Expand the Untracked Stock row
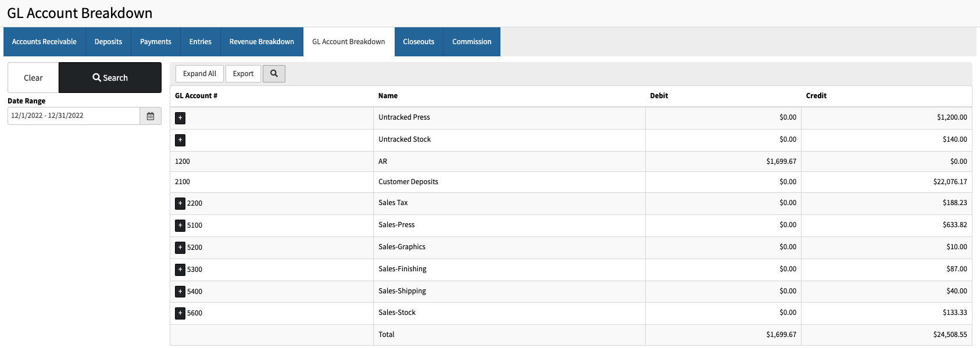 [x=180, y=140]
